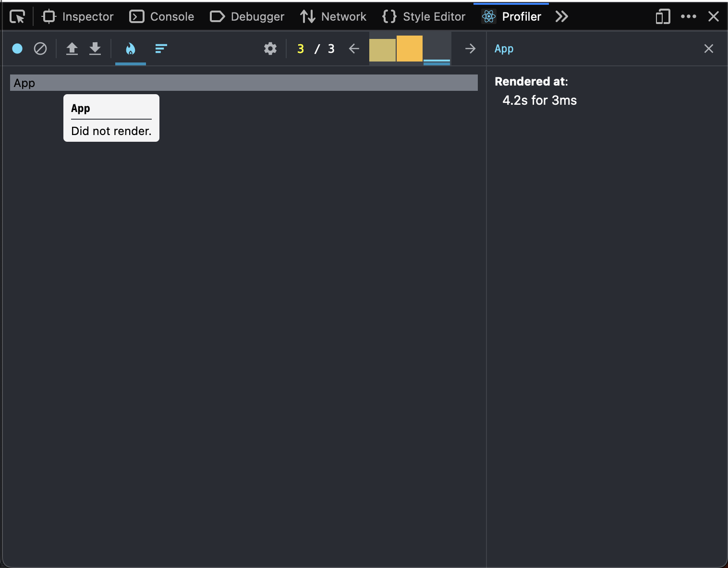Select the second orange commit bar
Viewport: 728px width, 568px height.
coord(410,49)
